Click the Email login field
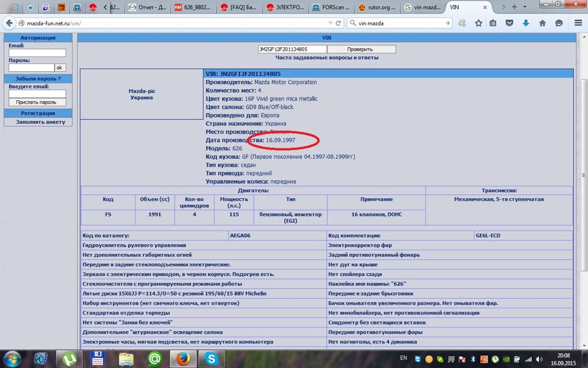Viewport: 588px width, 368px height. (x=37, y=53)
